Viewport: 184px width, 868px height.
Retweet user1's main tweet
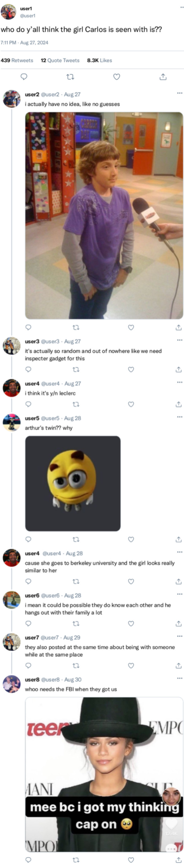[x=70, y=77]
